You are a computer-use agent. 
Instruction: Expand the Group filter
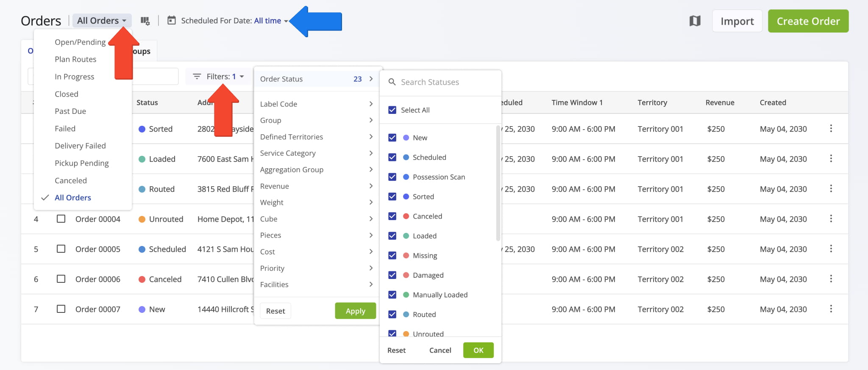click(x=316, y=120)
